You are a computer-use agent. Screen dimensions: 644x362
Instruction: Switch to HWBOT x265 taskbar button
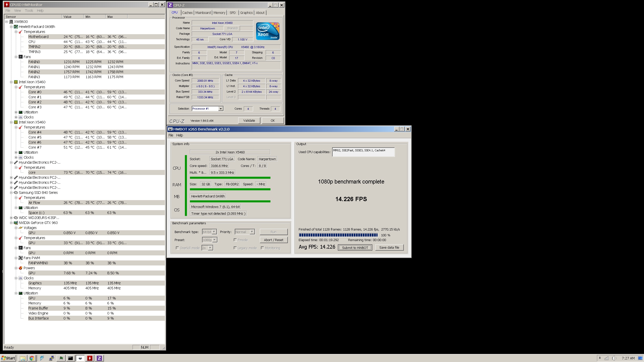80,358
